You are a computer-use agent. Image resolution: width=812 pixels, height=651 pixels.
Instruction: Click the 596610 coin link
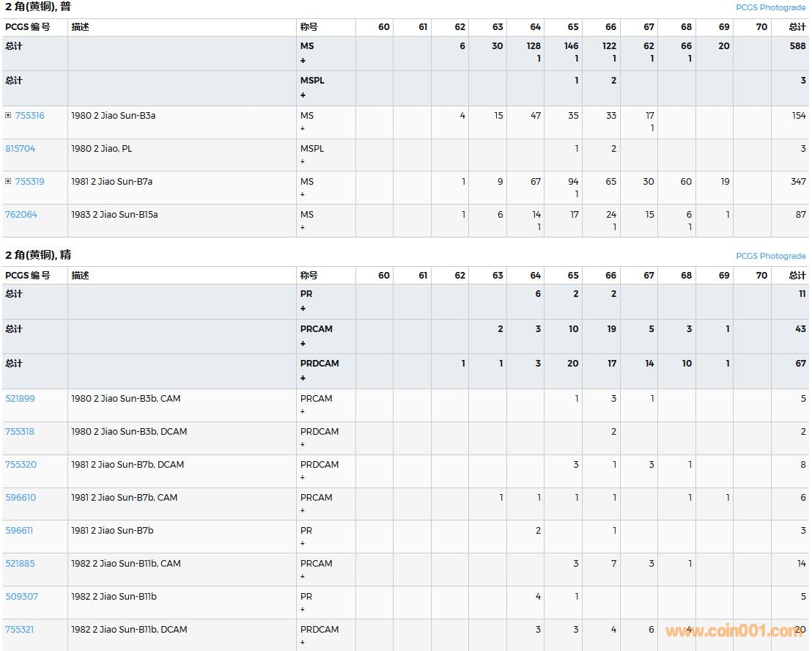[20, 497]
